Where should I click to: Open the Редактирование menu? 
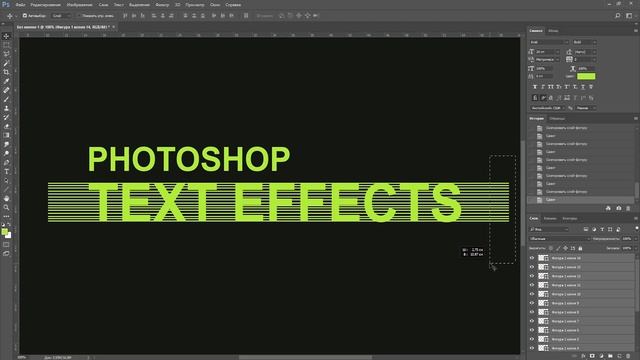click(45, 5)
